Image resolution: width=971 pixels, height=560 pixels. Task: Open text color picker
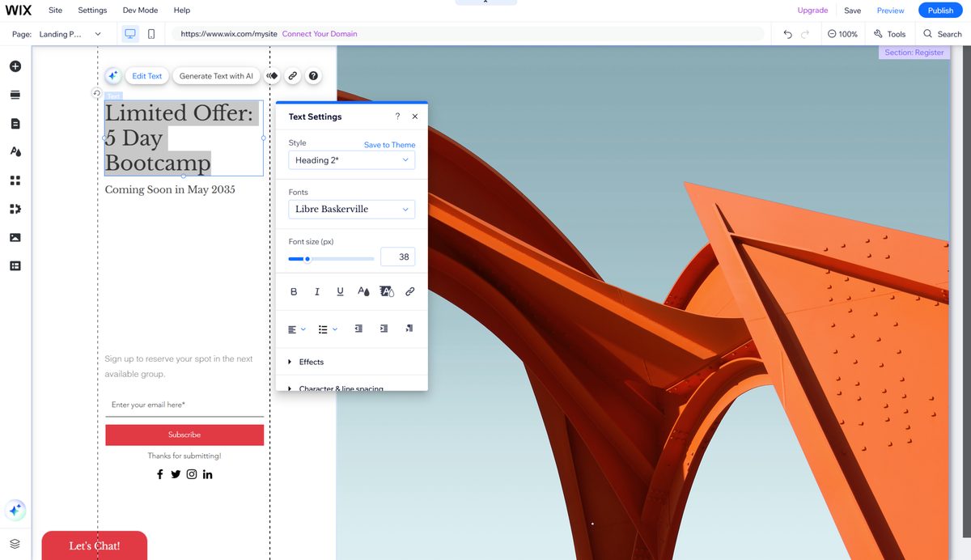(x=363, y=291)
